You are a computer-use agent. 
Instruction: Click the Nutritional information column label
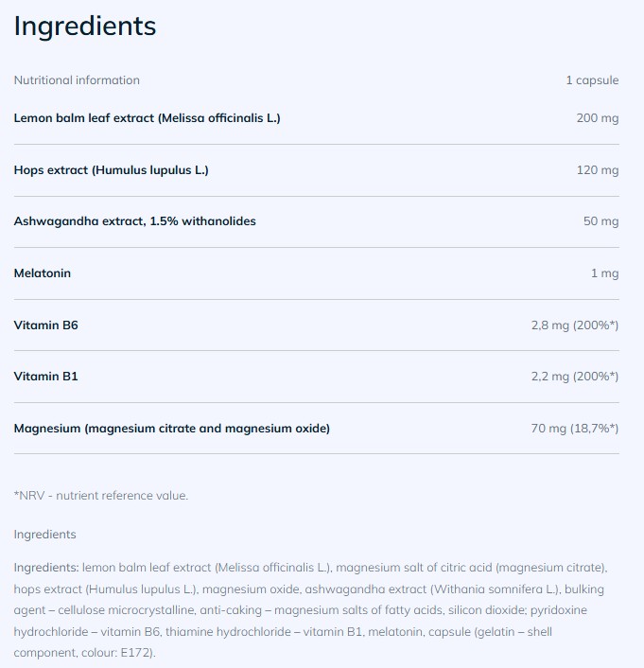[77, 80]
